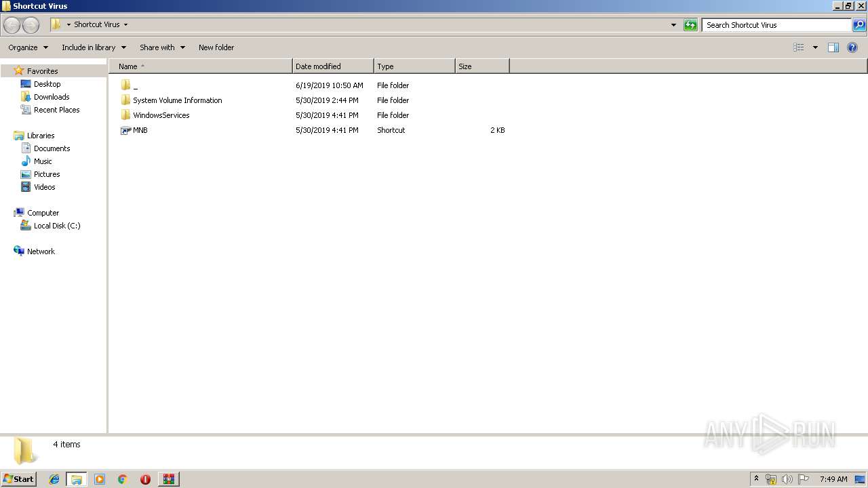
Task: Change view with the view icon
Action: (799, 47)
